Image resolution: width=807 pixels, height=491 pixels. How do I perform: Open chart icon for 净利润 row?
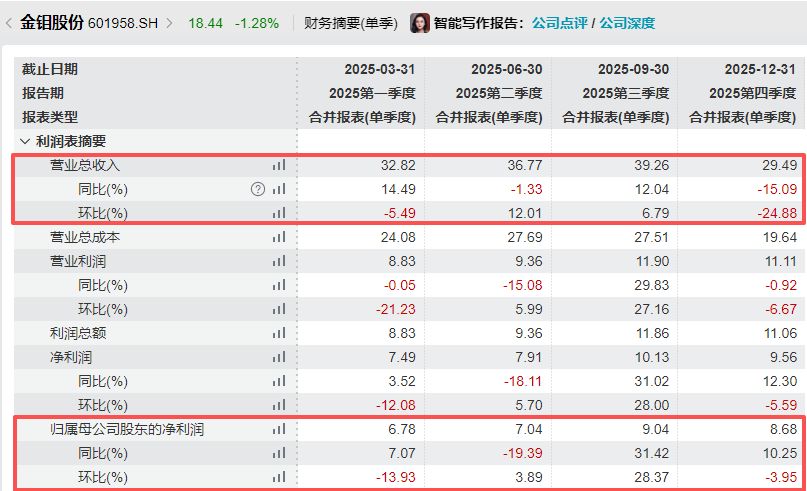[279, 357]
